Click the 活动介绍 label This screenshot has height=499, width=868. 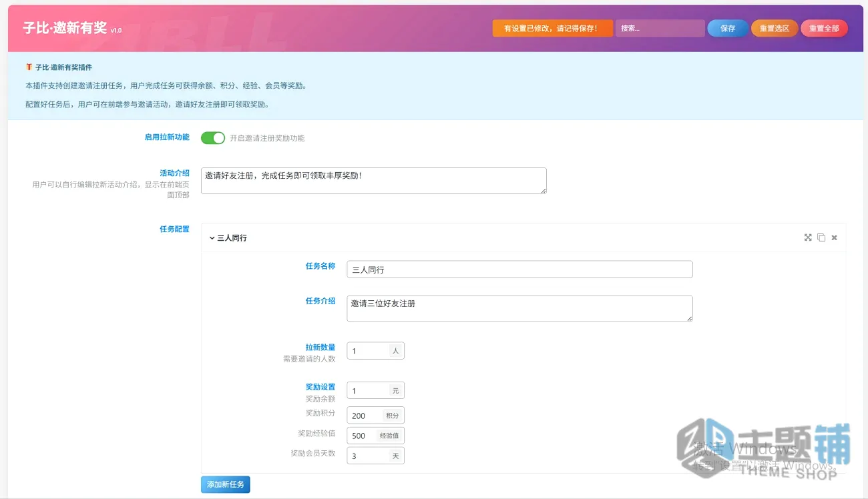[x=174, y=173]
